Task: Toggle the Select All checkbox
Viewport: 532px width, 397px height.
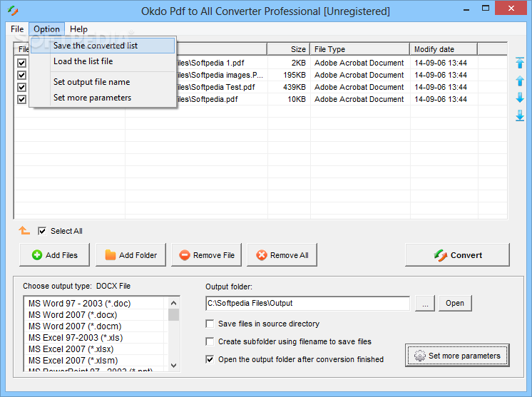Action: [x=42, y=231]
